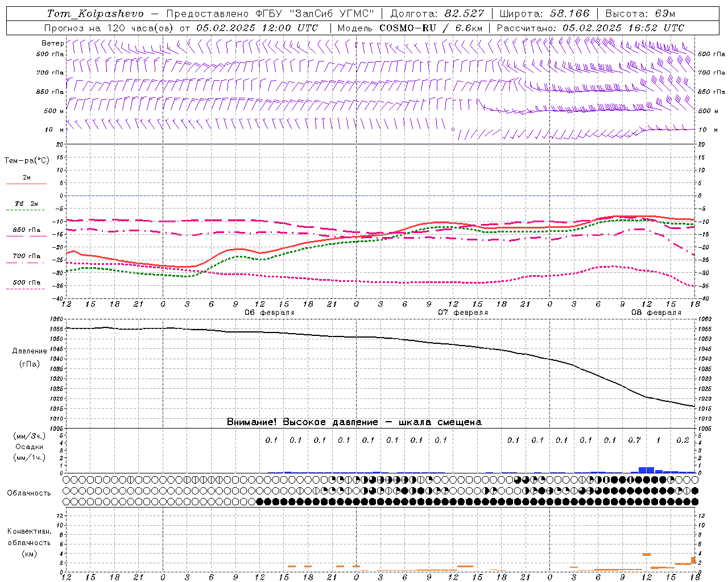Click the Осадки panel label
This screenshot has width=728, height=582.
tap(30, 447)
